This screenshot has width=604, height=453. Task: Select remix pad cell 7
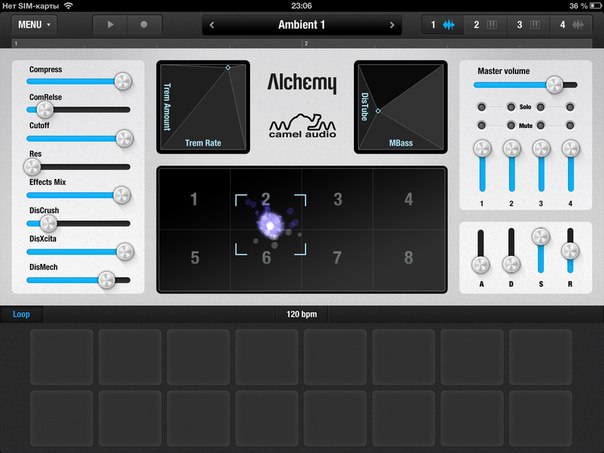337,258
